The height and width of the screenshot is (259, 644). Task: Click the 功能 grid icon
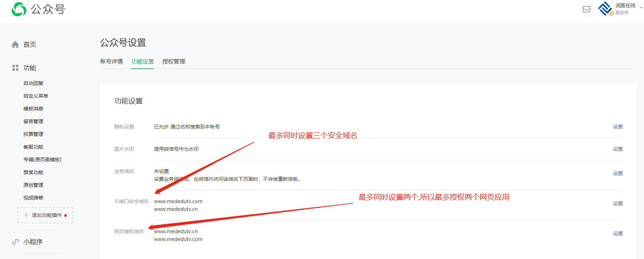(15, 68)
